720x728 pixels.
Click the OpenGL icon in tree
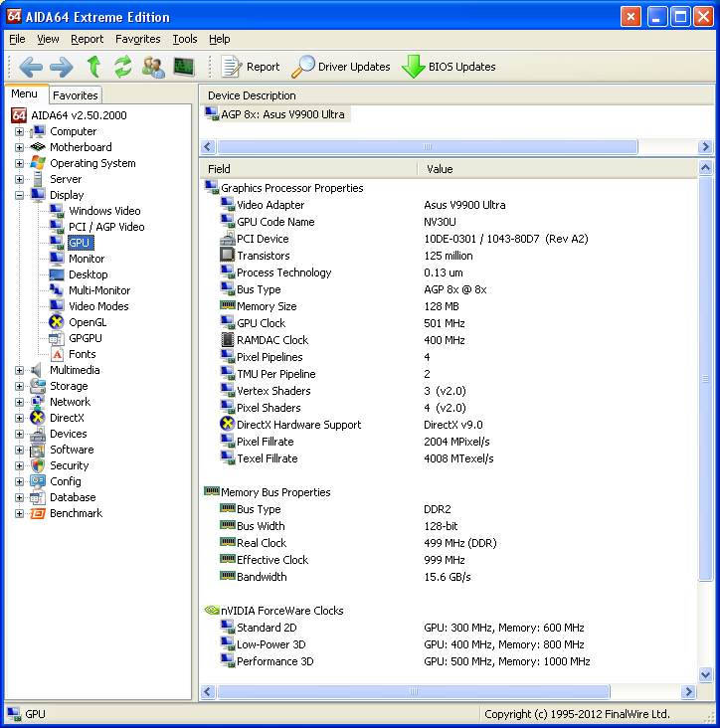tap(57, 322)
